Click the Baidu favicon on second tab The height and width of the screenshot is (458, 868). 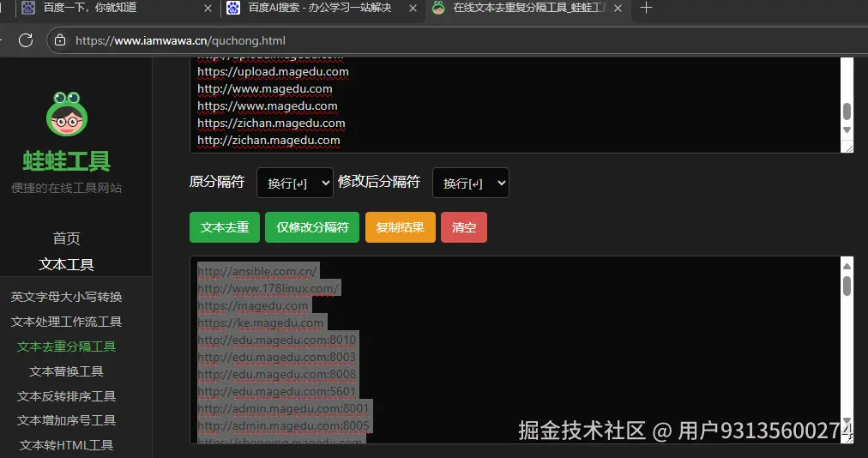tap(233, 8)
